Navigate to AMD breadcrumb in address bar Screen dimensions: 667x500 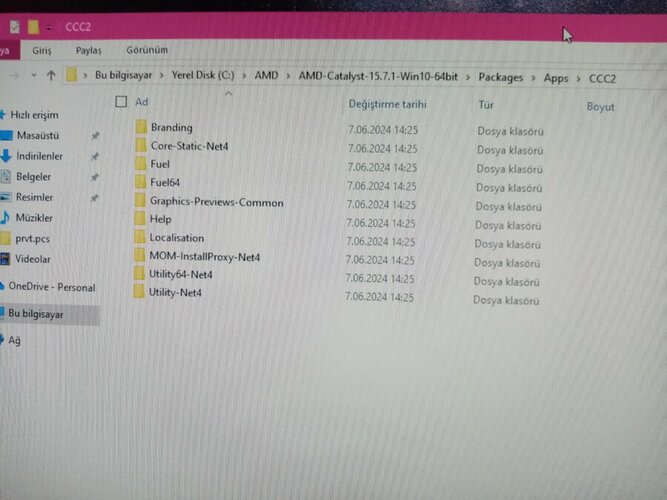click(x=266, y=76)
